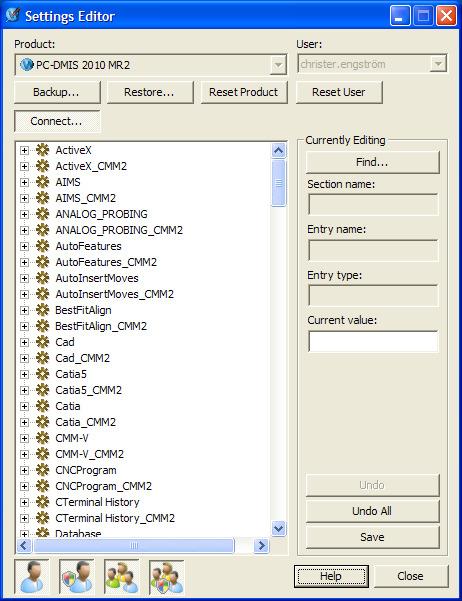Click the Close button
462x601 pixels.
411,576
